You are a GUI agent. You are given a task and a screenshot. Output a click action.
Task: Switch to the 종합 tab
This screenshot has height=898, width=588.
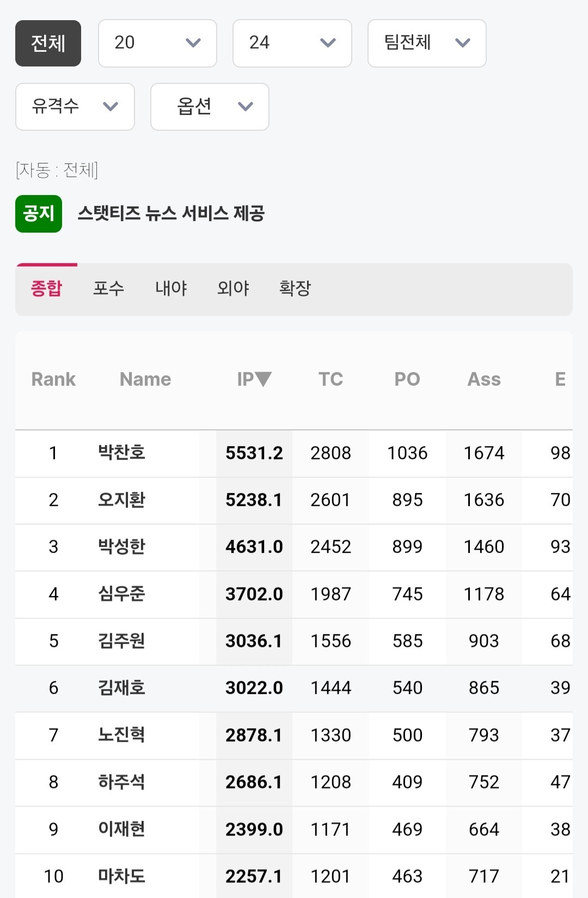[46, 288]
